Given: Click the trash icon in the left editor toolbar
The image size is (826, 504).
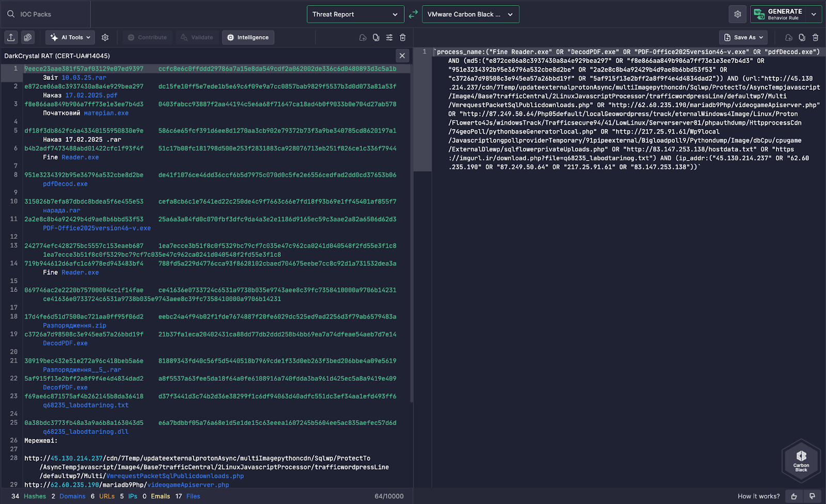Looking at the screenshot, I should pos(403,37).
